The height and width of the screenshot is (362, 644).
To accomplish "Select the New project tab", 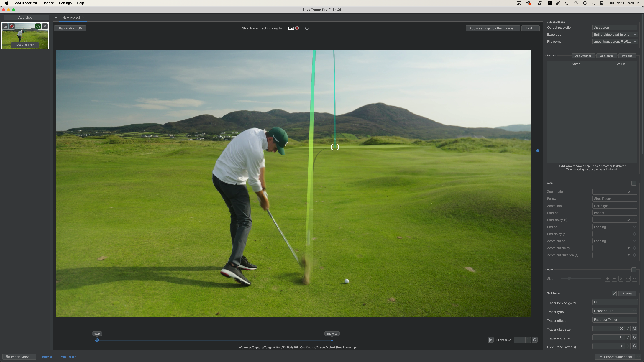I will coord(71,17).
